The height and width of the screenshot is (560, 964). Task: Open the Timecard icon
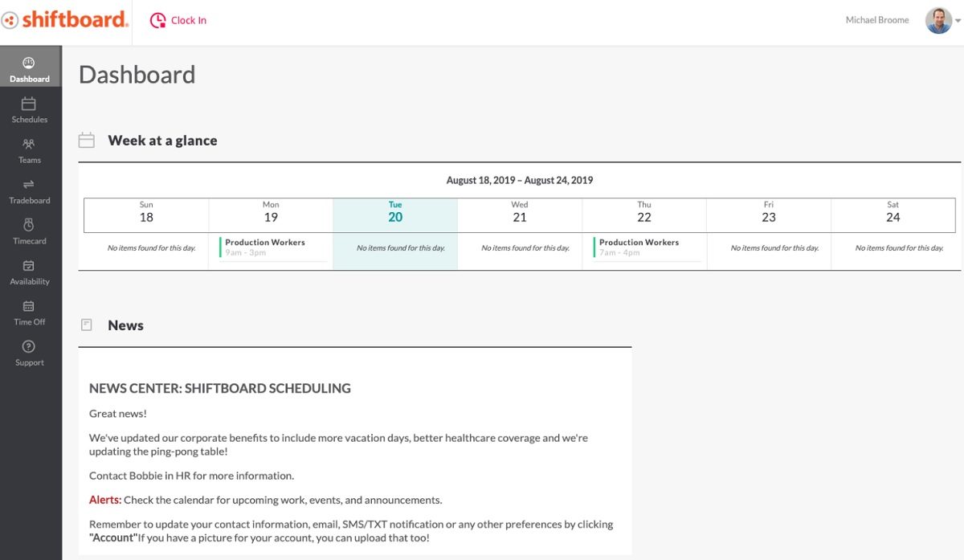[x=29, y=224]
